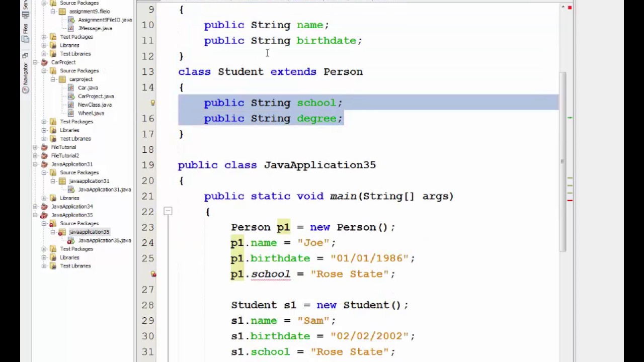
Task: Click the JavaApplication34 project icon
Action: [x=44, y=206]
